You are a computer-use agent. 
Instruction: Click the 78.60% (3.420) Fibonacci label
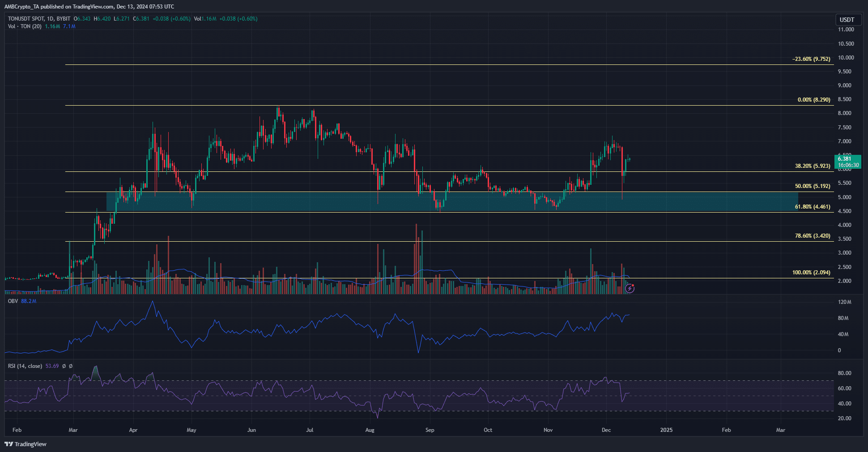(x=812, y=236)
